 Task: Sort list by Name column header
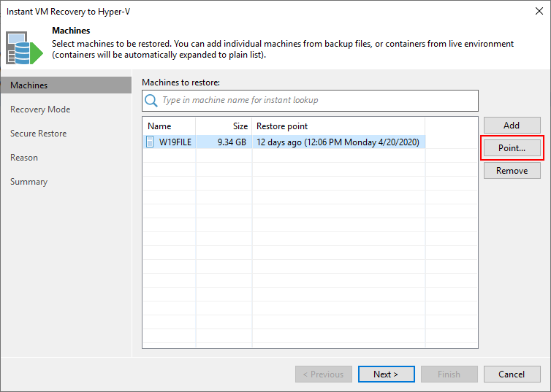(x=170, y=126)
